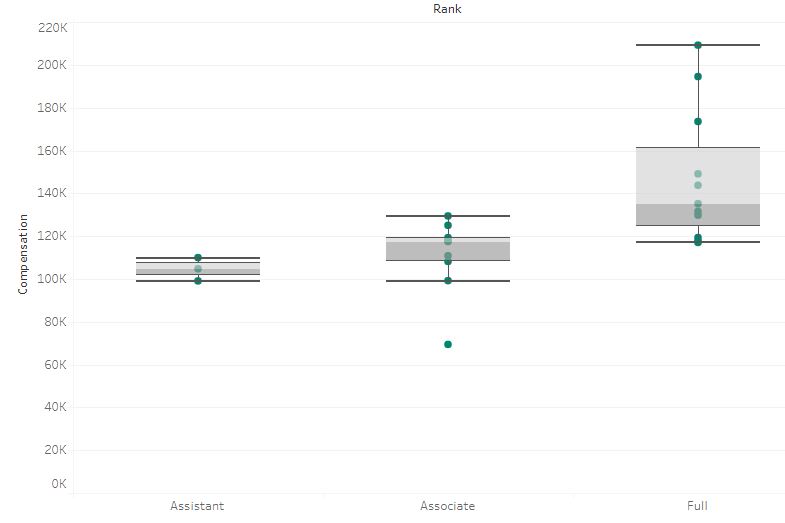Click the Full data point near 174K

tap(698, 121)
